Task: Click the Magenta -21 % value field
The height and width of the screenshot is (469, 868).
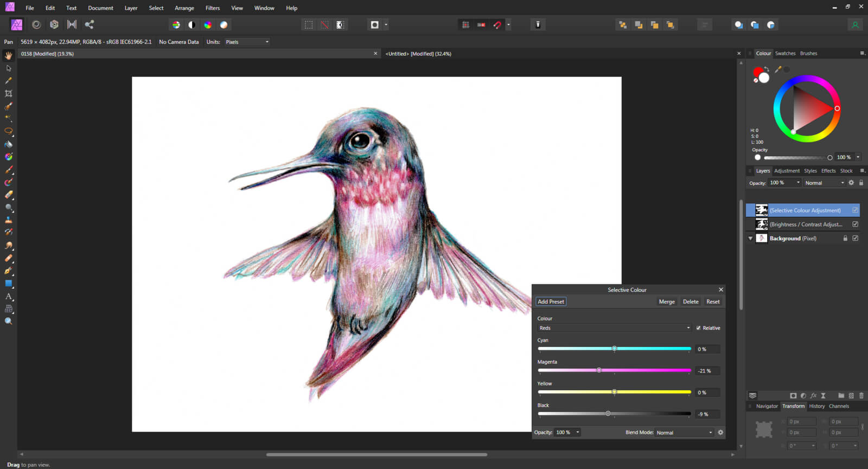Action: [708, 371]
